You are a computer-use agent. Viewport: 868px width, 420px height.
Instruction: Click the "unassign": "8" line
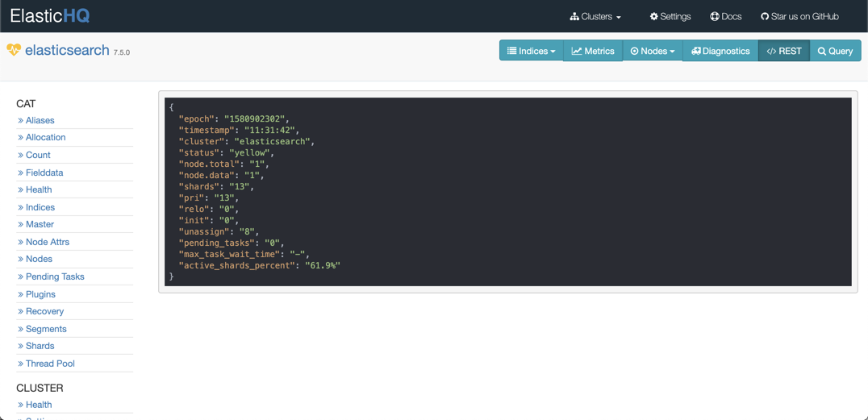pos(219,231)
